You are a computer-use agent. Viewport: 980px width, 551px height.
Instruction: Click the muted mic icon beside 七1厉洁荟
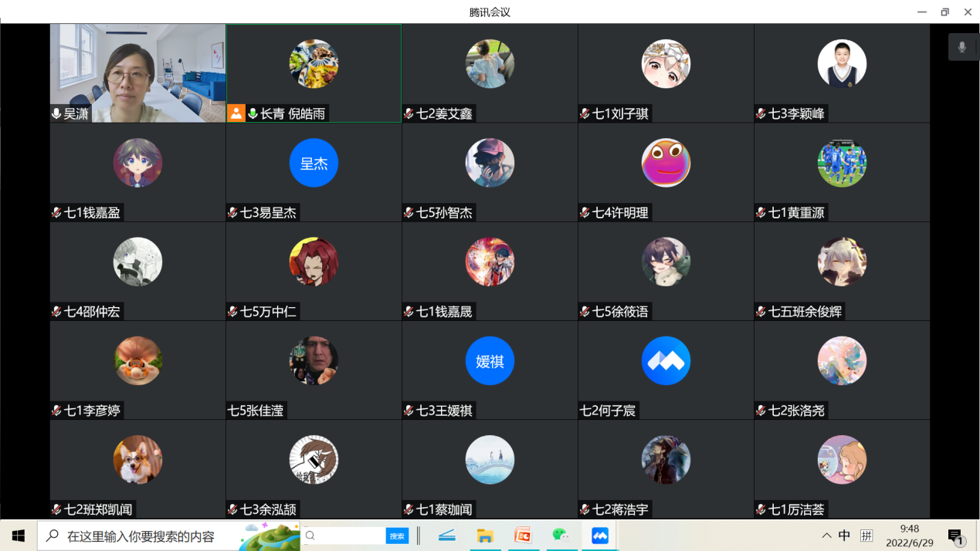point(761,509)
